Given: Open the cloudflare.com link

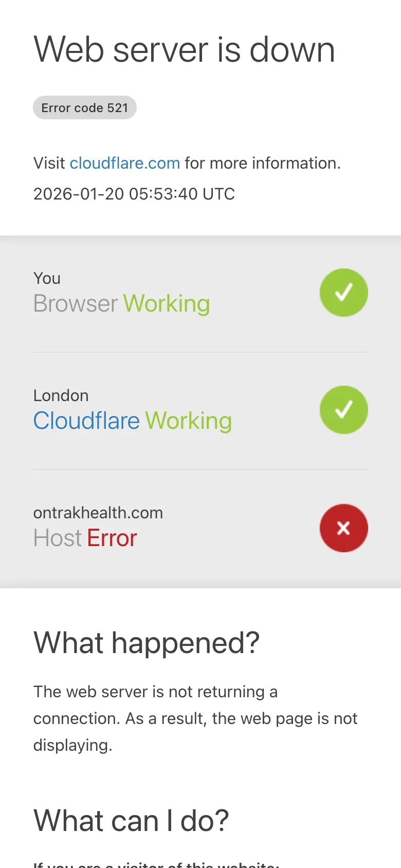Looking at the screenshot, I should point(125,163).
